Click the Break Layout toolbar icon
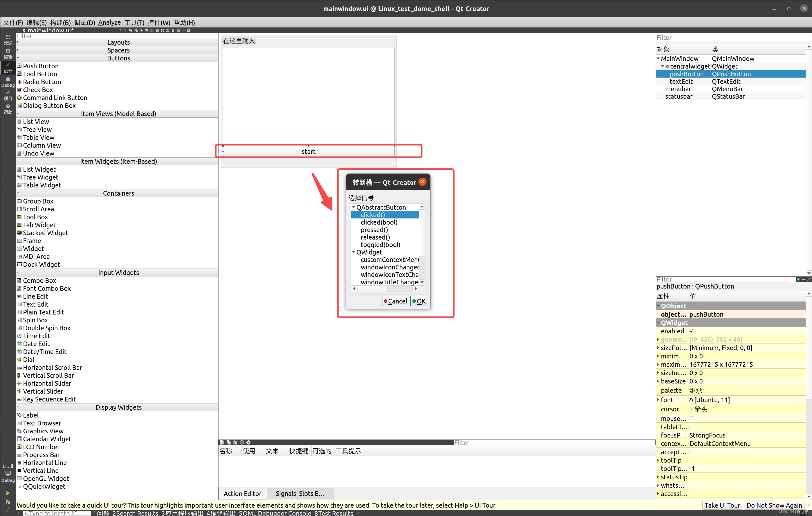812x516 pixels. click(x=184, y=30)
